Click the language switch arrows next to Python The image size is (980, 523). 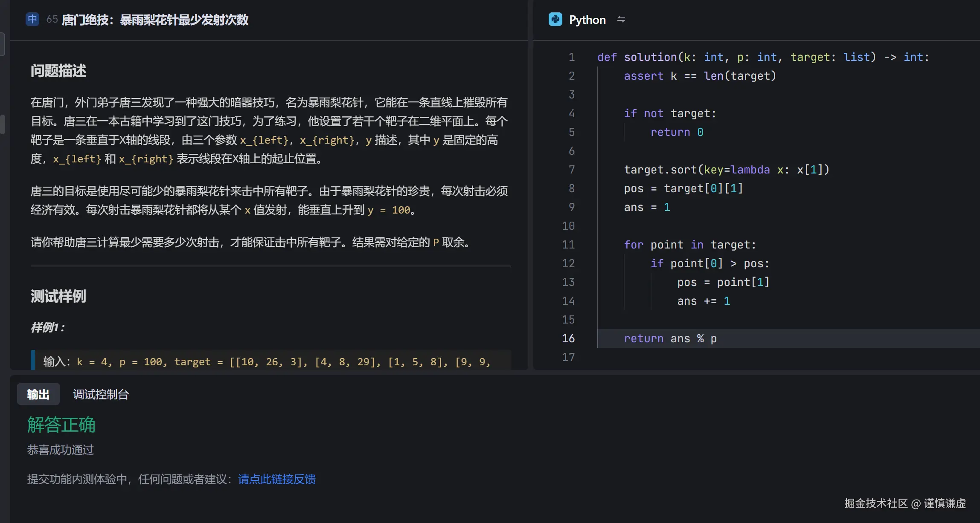621,19
